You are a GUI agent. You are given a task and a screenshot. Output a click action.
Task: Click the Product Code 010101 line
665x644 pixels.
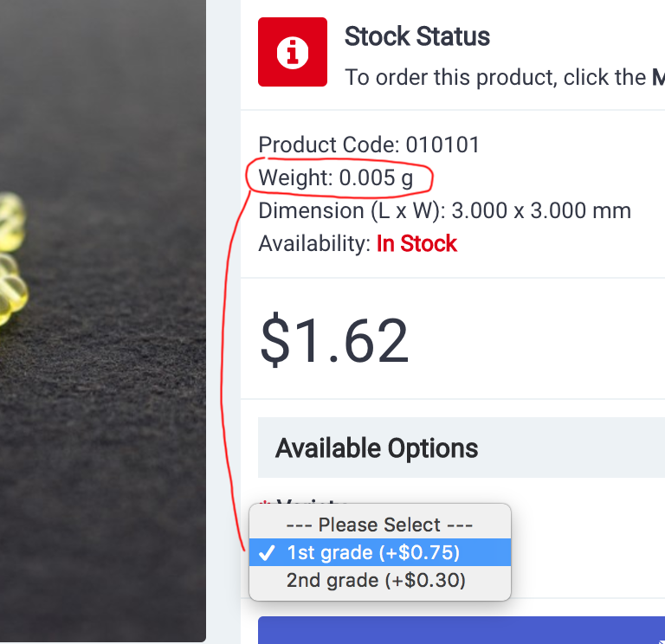pyautogui.click(x=369, y=145)
